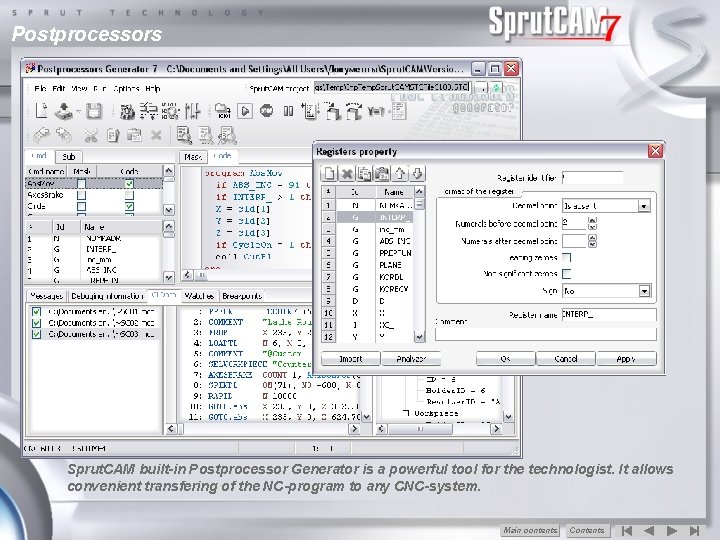The height and width of the screenshot is (540, 720).
Task: Click the green icon beside project path
Action: 496,87
